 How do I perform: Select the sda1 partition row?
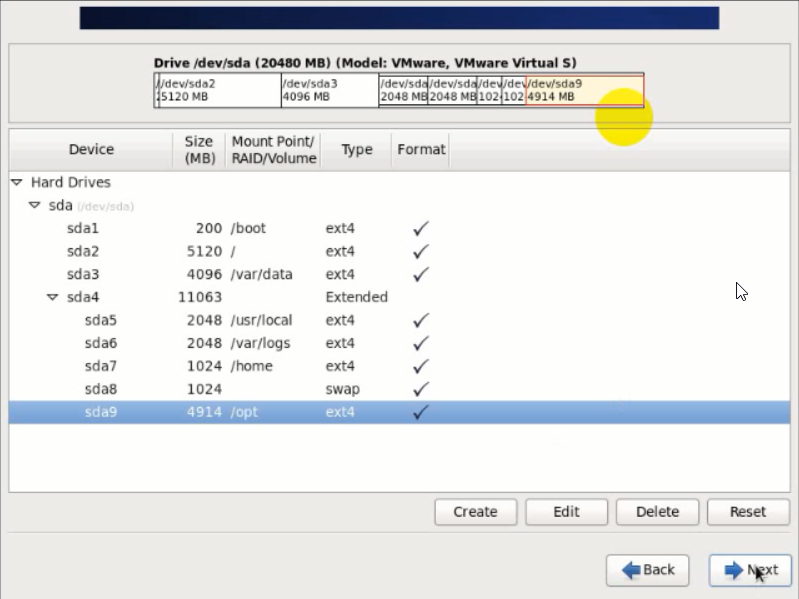point(400,228)
